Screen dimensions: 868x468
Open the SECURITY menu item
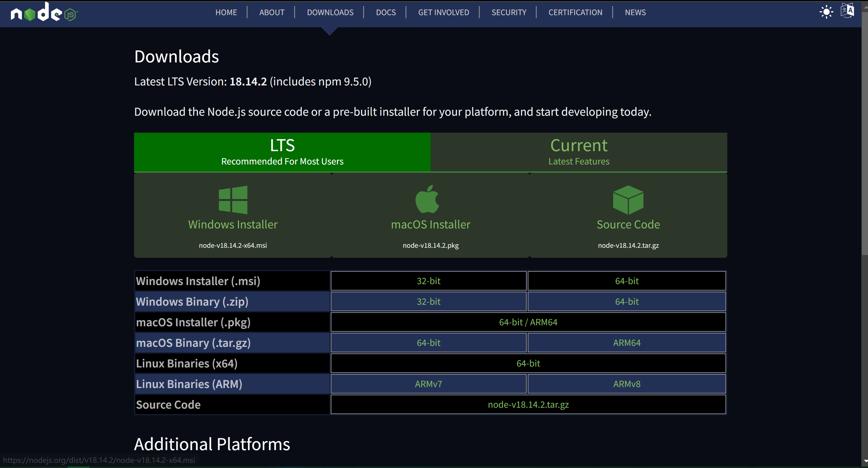[508, 12]
